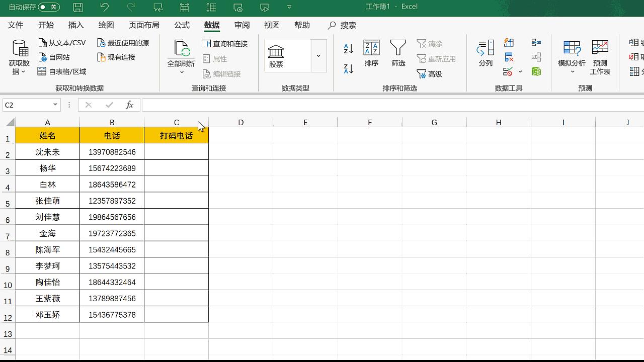Click the 全部刷新 (Refresh All) icon
Image resolution: width=644 pixels, height=362 pixels.
click(181, 49)
